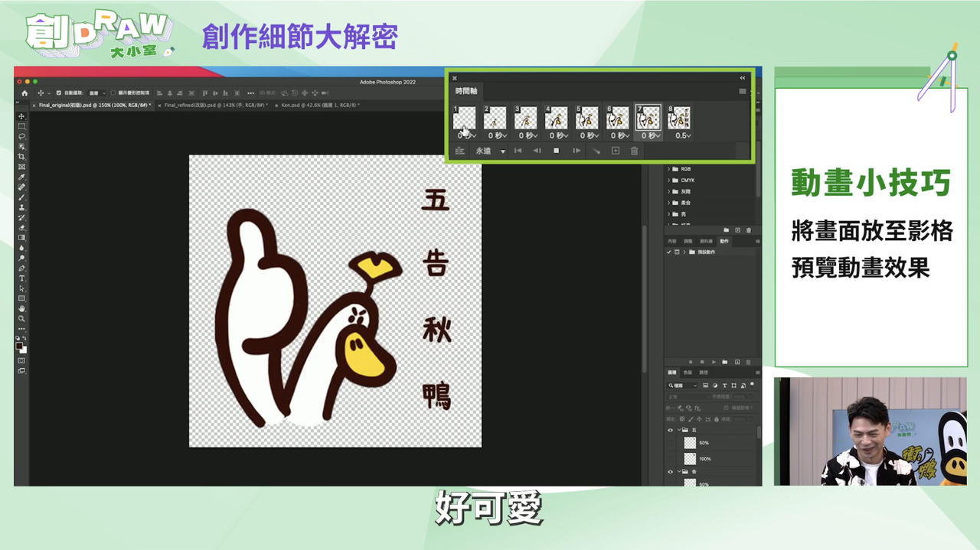Select the Lasso tool
The height and width of the screenshot is (550, 980).
(21, 136)
